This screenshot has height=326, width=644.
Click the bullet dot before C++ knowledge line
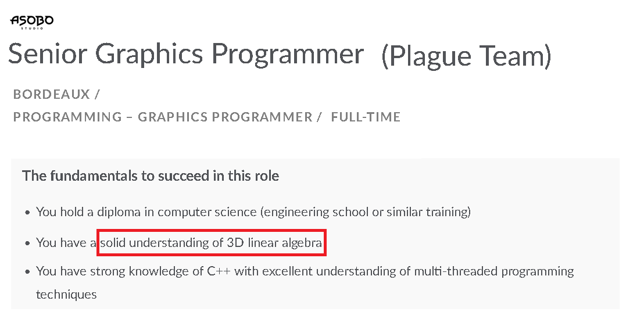pyautogui.click(x=27, y=272)
